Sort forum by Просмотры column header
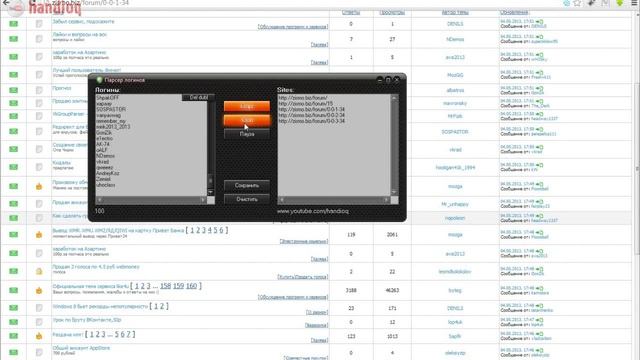 pyautogui.click(x=392, y=13)
